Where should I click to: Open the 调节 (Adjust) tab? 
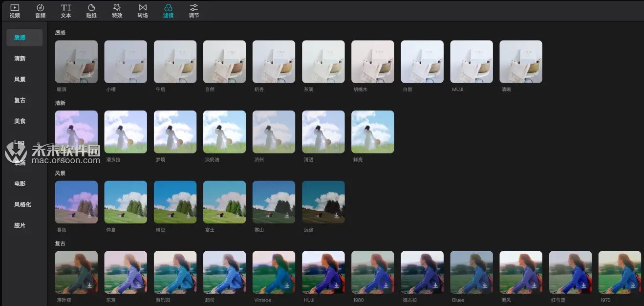194,11
